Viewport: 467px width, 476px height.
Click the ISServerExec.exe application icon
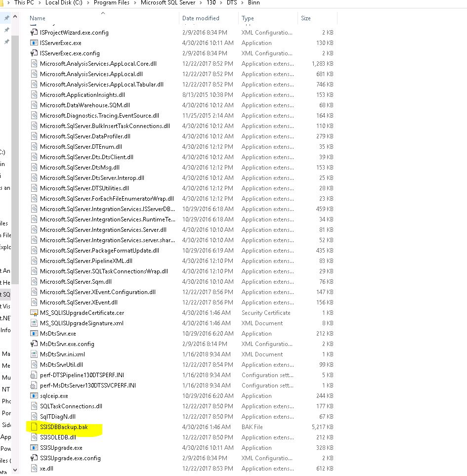[x=34, y=43]
